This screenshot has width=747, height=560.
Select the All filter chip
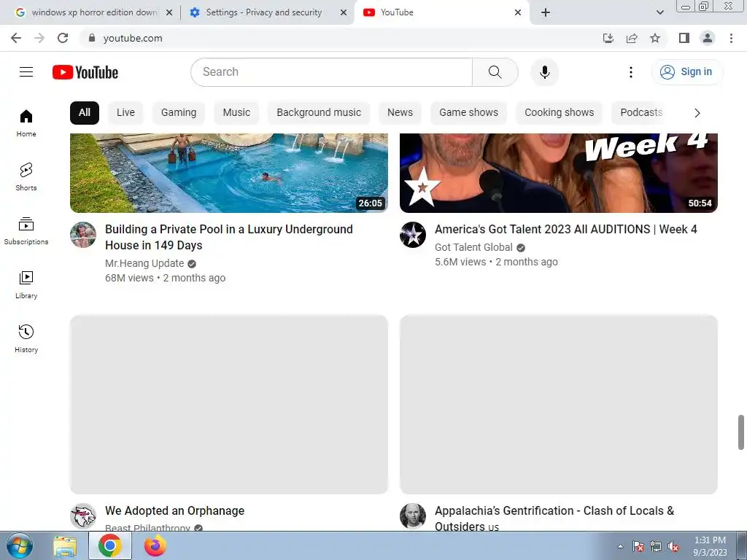click(85, 113)
